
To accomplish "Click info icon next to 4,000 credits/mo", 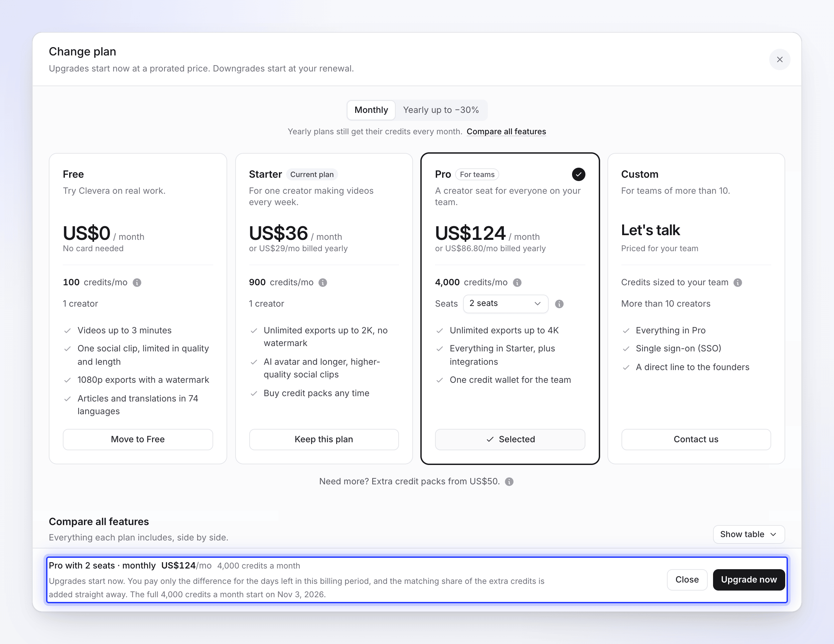I will point(517,283).
